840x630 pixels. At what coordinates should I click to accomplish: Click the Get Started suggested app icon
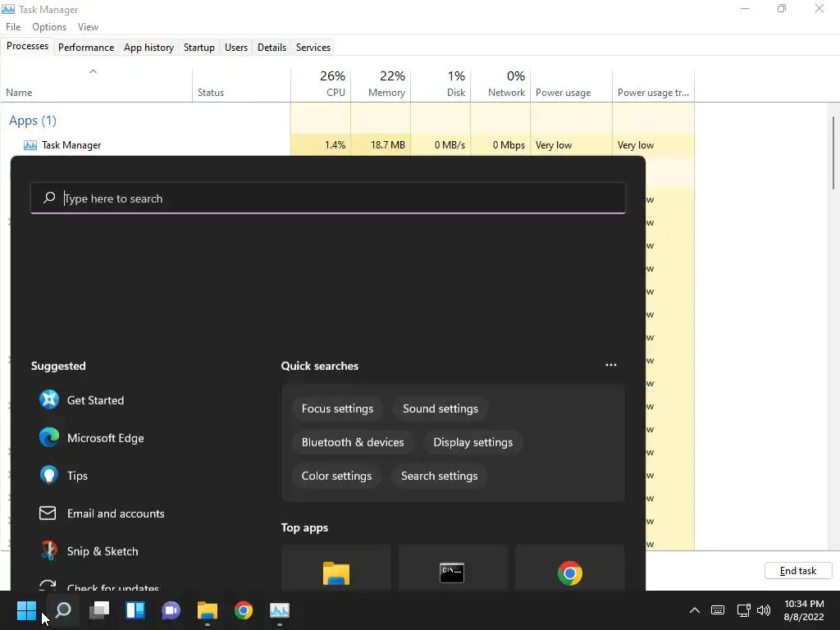tap(48, 399)
